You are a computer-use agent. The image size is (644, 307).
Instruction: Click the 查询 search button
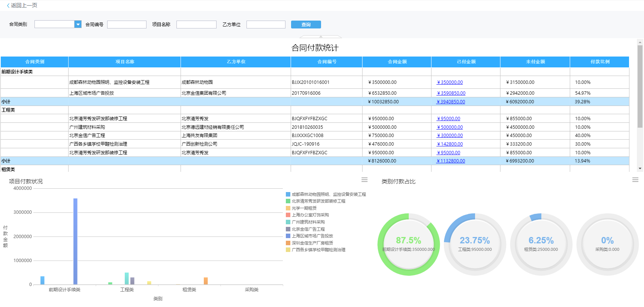click(x=306, y=25)
